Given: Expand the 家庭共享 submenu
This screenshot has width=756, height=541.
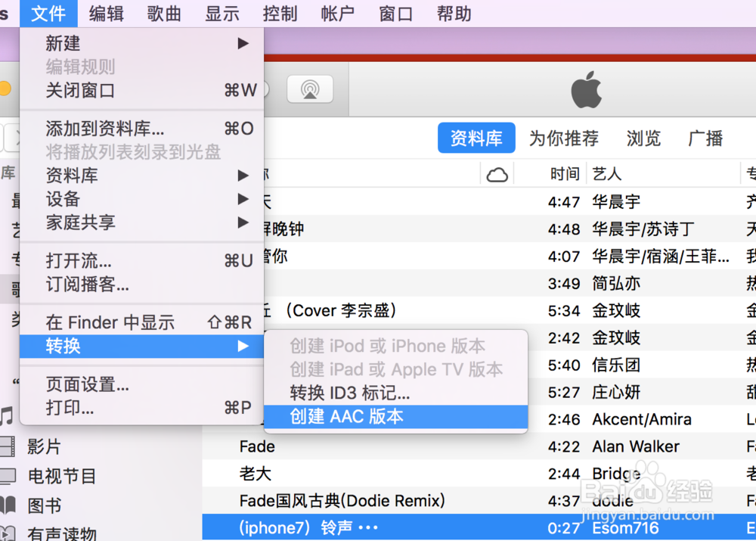Looking at the screenshot, I should 142,222.
